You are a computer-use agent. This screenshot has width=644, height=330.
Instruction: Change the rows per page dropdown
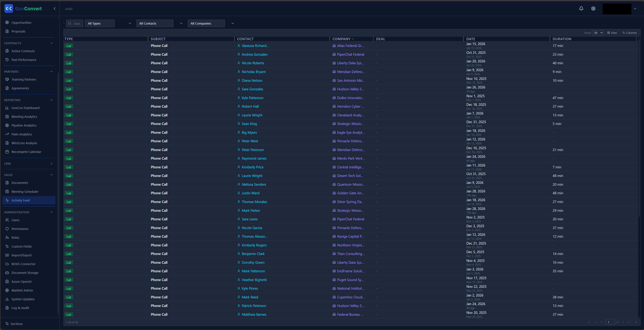598,33
